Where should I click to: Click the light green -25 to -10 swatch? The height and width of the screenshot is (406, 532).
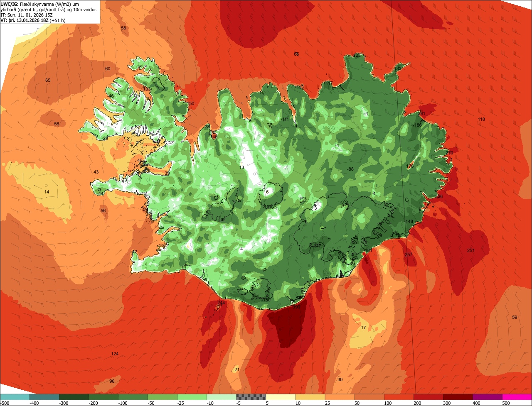(x=192, y=396)
